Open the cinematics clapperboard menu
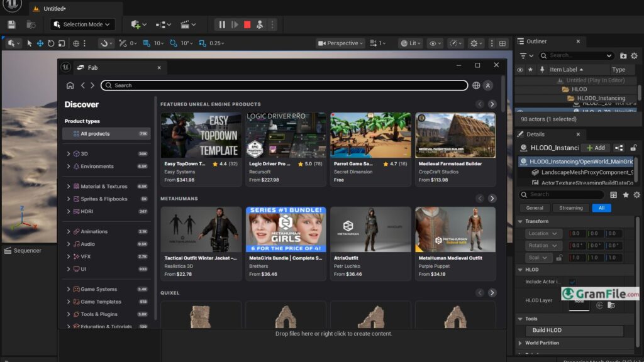The width and height of the screenshot is (644, 362). tap(188, 25)
